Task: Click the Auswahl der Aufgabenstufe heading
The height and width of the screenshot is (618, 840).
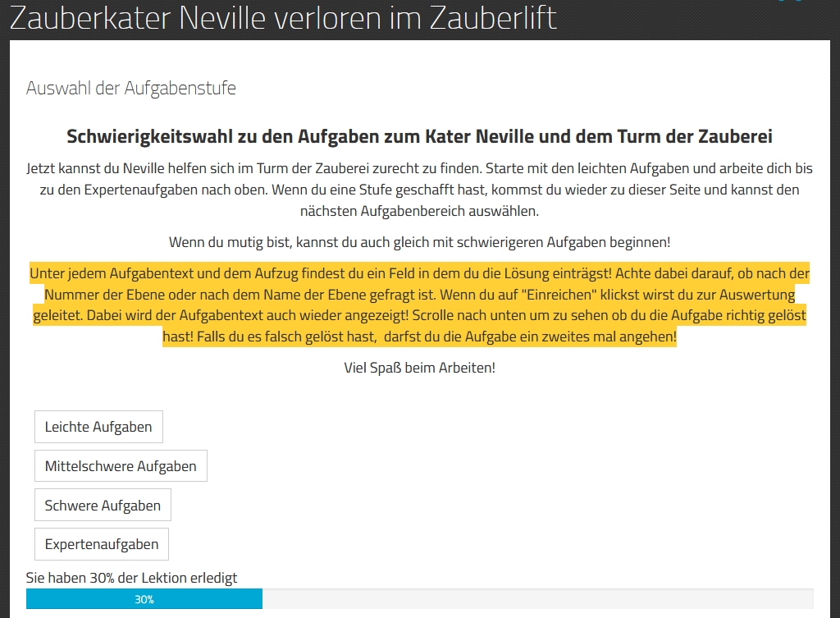Action: point(131,88)
